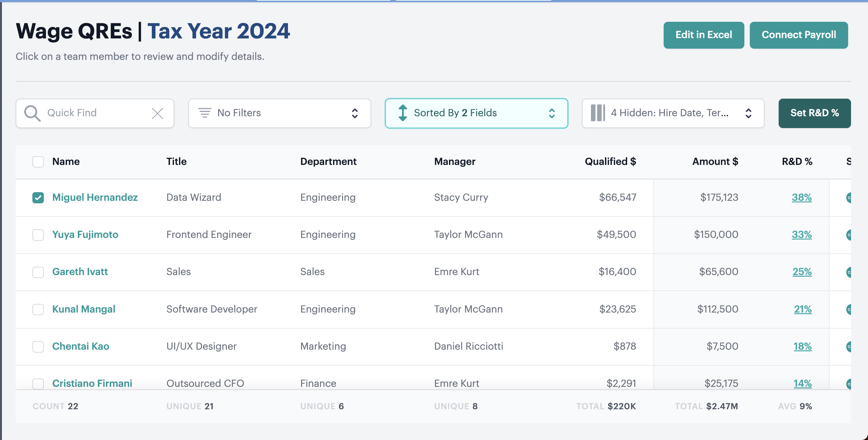This screenshot has height=440, width=868.
Task: Click the status icon in Kunal Mangal row
Action: click(849, 309)
